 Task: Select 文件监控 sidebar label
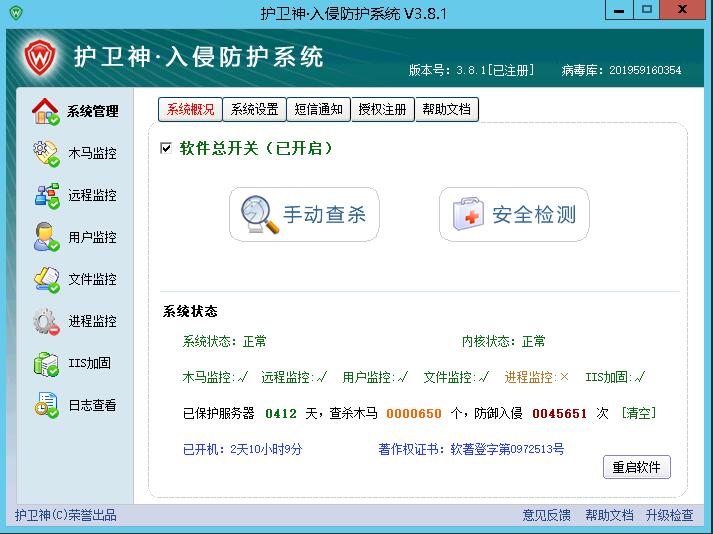click(x=92, y=279)
